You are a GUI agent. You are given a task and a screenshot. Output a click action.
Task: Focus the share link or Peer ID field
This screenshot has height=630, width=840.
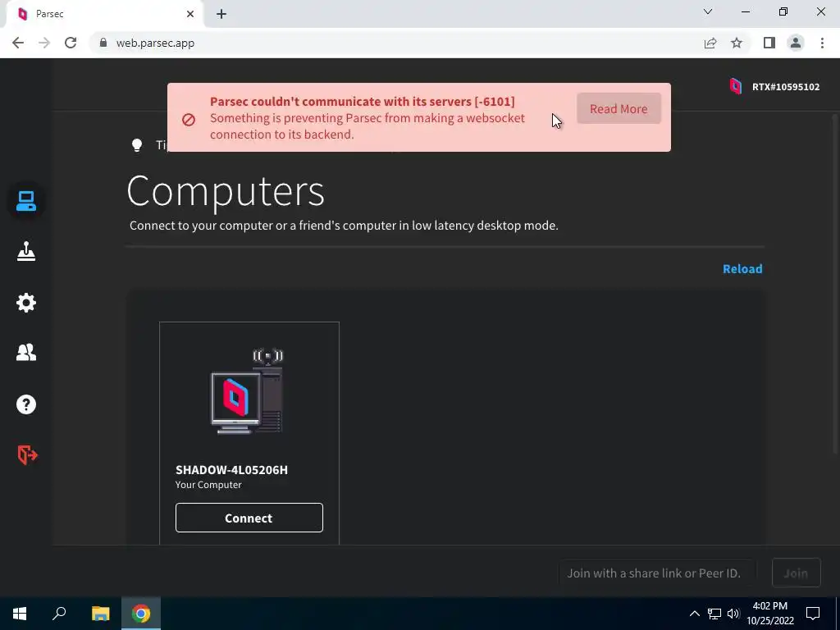(x=657, y=573)
